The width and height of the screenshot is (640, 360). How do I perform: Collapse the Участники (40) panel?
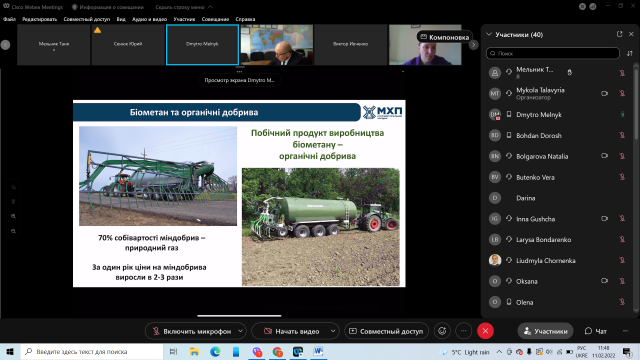(489, 35)
